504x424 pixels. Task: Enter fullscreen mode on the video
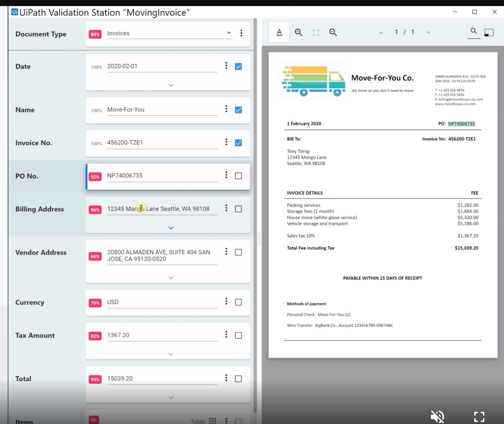[479, 417]
